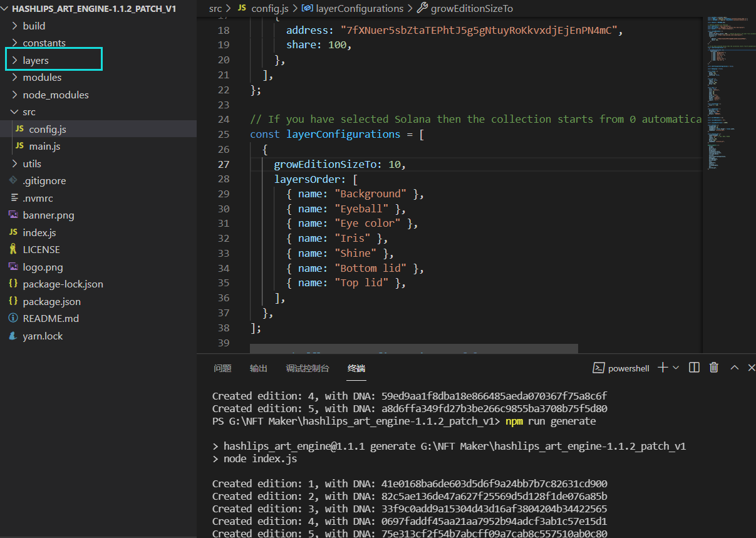Click the braces icon beside package.json
Screen dimensions: 756x538
13,301
